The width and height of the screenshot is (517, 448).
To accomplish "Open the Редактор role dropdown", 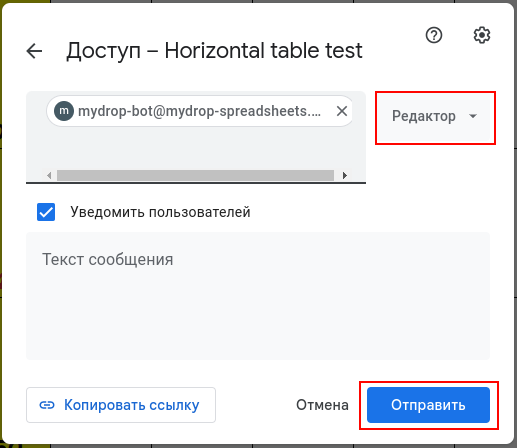I will (x=435, y=116).
